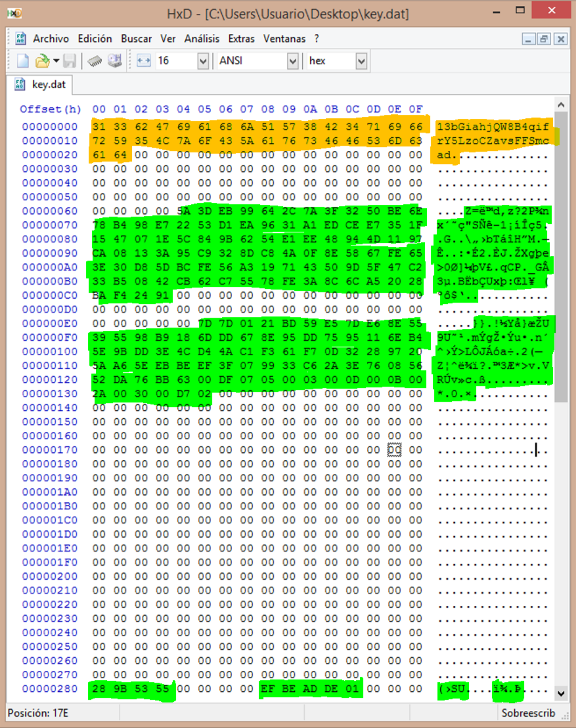
Task: Restore the inner document window
Action: 544,39
